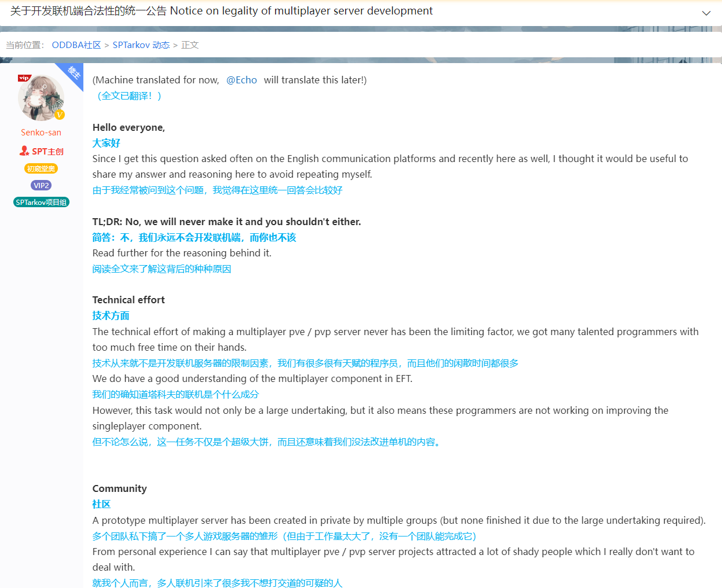Click the 初窥堂奥 level badge
The image size is (722, 588).
(x=41, y=168)
